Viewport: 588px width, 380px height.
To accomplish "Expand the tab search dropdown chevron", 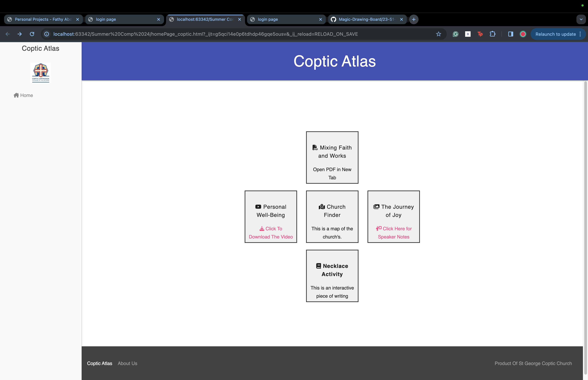I will coord(581,19).
